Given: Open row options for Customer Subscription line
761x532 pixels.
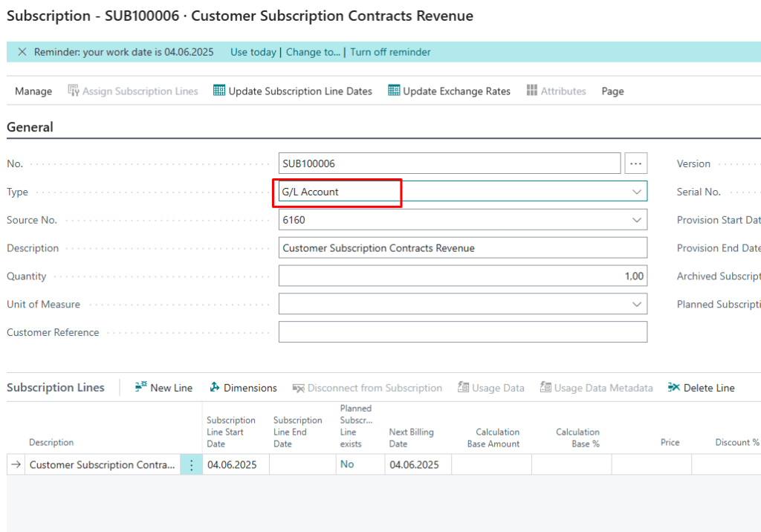Looking at the screenshot, I should click(191, 465).
